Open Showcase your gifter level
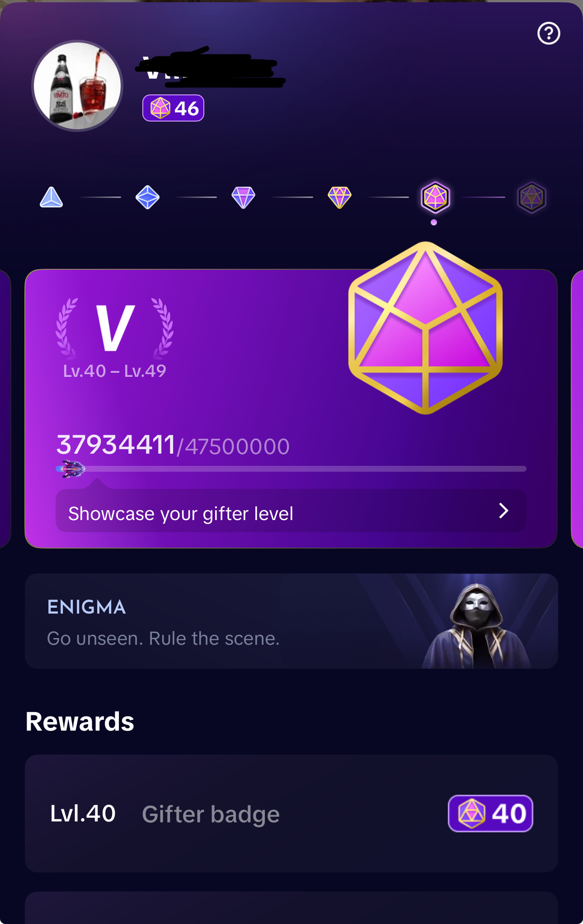Viewport: 583px width, 924px height. [x=291, y=511]
